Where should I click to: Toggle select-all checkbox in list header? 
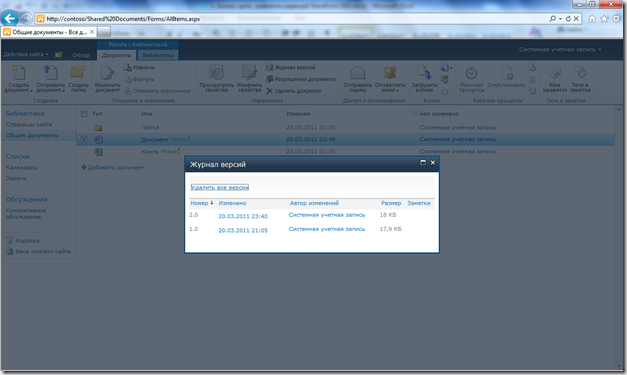pos(84,114)
